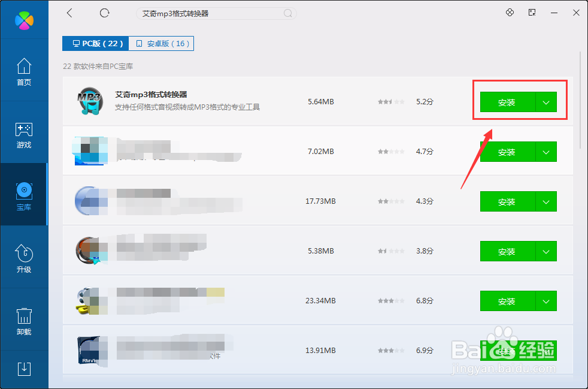Click 安装 for the 7.02MB software
Viewport: 588px width, 389px height.
click(507, 152)
